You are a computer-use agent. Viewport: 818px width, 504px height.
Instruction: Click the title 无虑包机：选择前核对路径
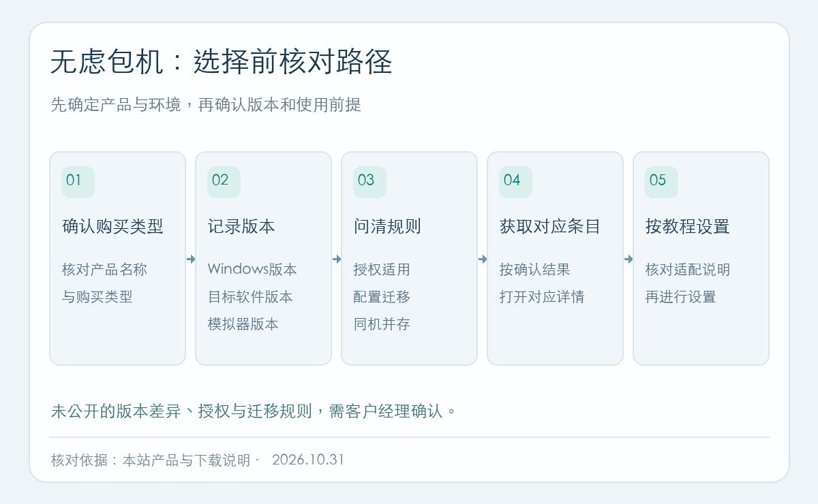coord(222,62)
